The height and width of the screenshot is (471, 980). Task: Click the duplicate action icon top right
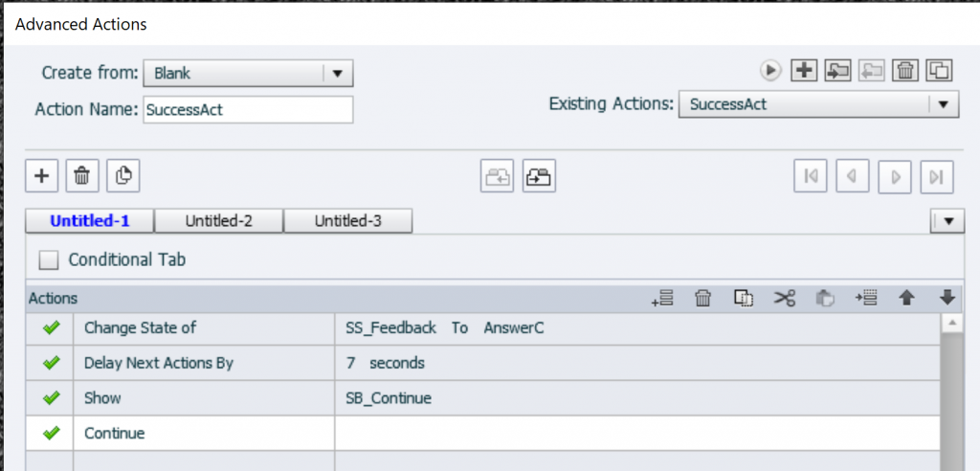940,70
